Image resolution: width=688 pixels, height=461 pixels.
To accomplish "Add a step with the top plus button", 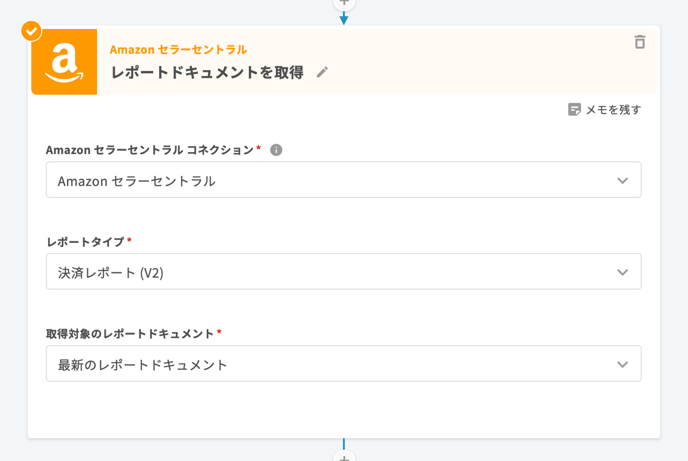I will click(344, 2).
